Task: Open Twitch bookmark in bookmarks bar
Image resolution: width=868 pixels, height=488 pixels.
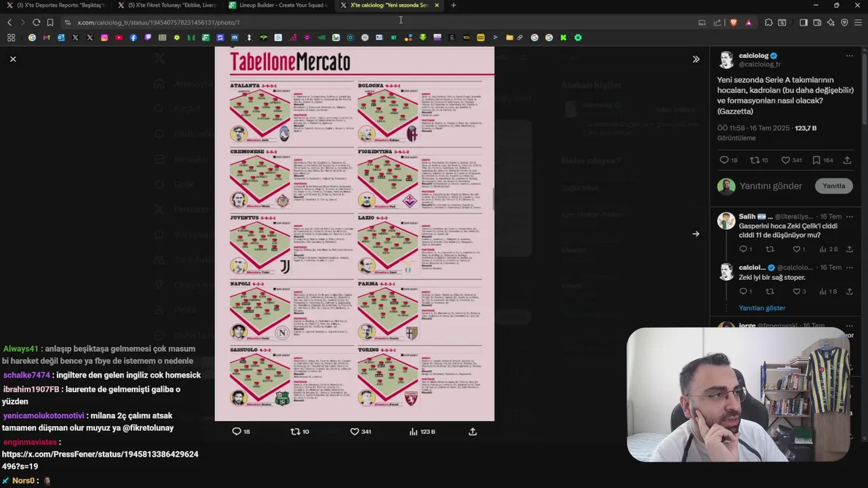Action: point(148,38)
